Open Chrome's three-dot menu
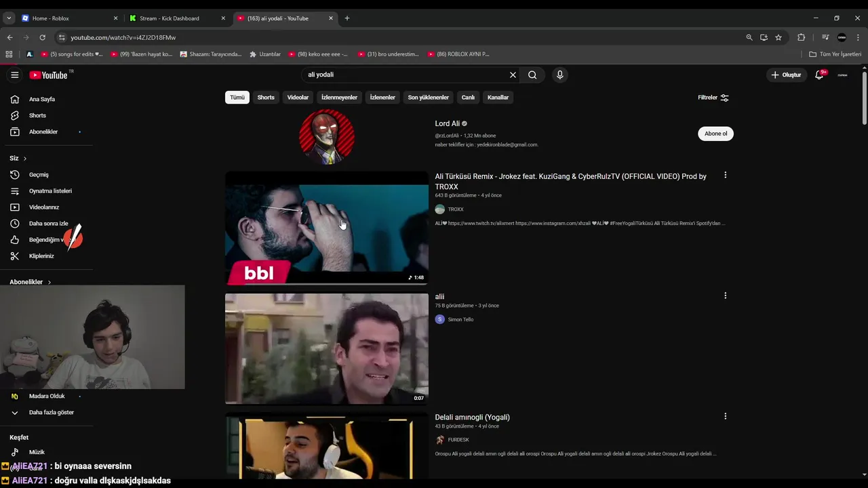The width and height of the screenshot is (868, 488). click(858, 37)
